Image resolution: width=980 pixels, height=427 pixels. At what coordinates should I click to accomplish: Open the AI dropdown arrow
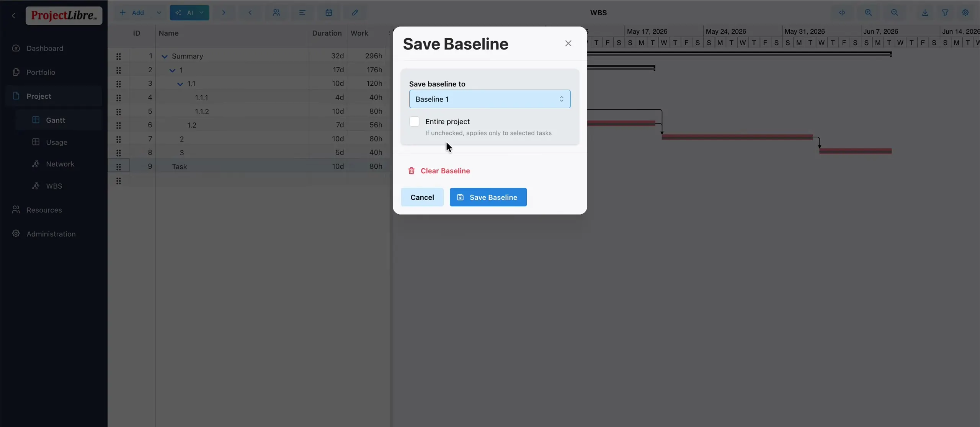[x=202, y=13]
